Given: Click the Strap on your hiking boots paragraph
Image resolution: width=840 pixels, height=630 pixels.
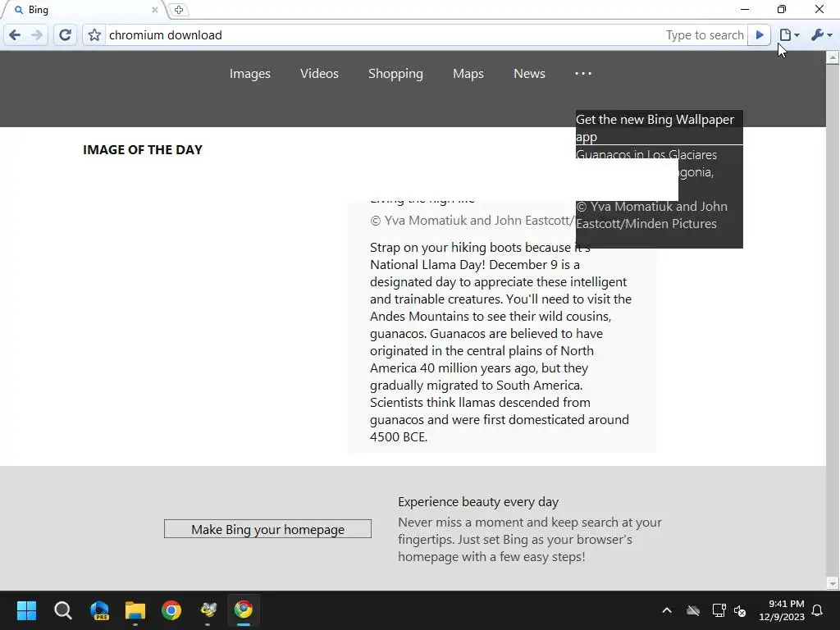Looking at the screenshot, I should 501,342.
